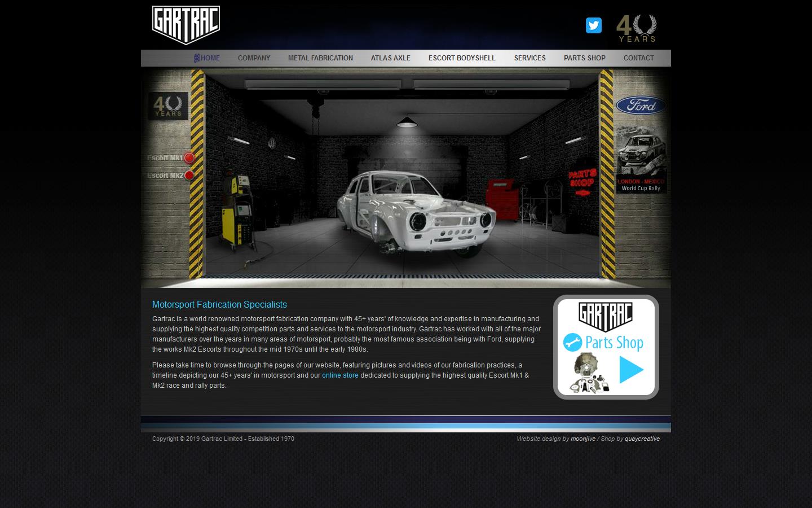Open the METAL FABRICATION menu item
812x508 pixels.
pyautogui.click(x=320, y=58)
